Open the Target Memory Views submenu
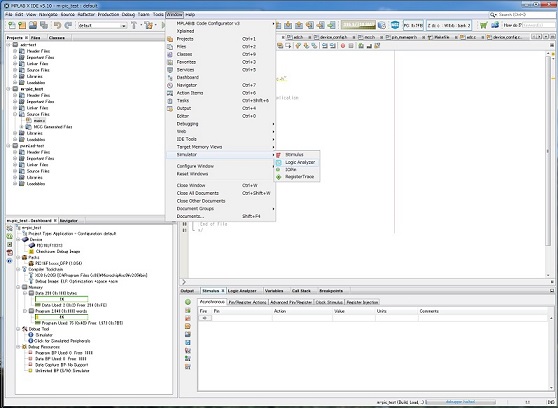This screenshot has width=558, height=408. (x=221, y=147)
